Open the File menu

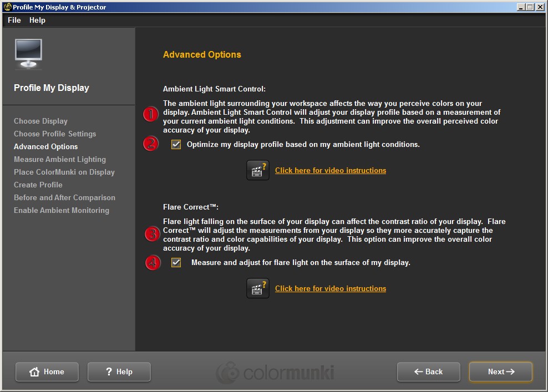[x=14, y=21]
